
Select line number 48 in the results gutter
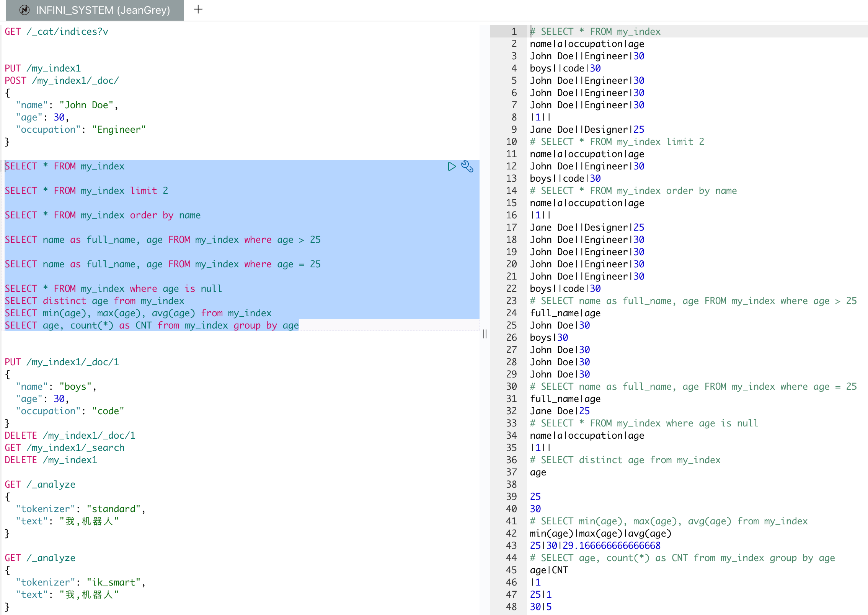click(x=511, y=607)
